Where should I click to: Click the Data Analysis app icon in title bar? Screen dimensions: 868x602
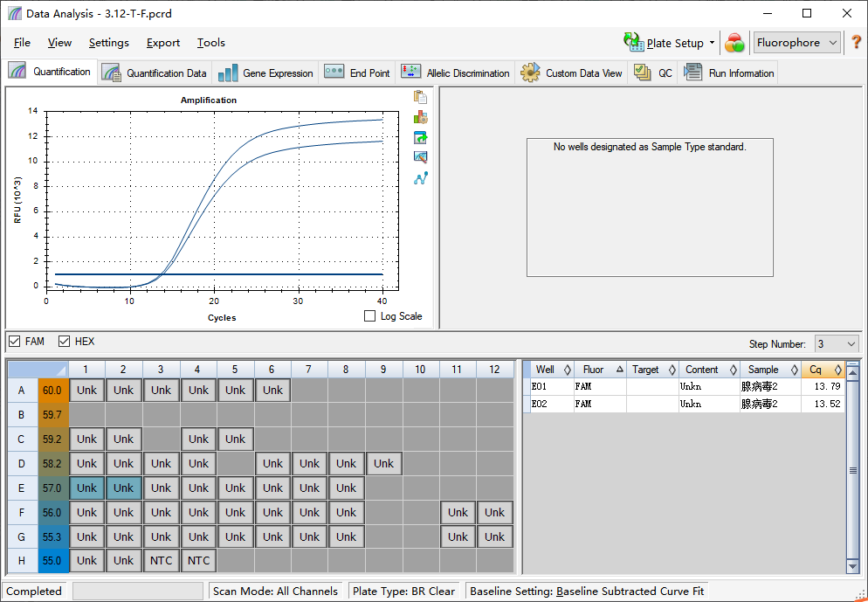tap(16, 13)
